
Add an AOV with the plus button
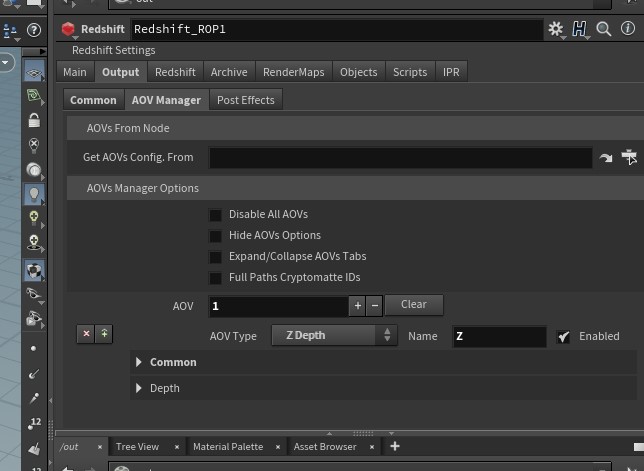click(x=357, y=306)
